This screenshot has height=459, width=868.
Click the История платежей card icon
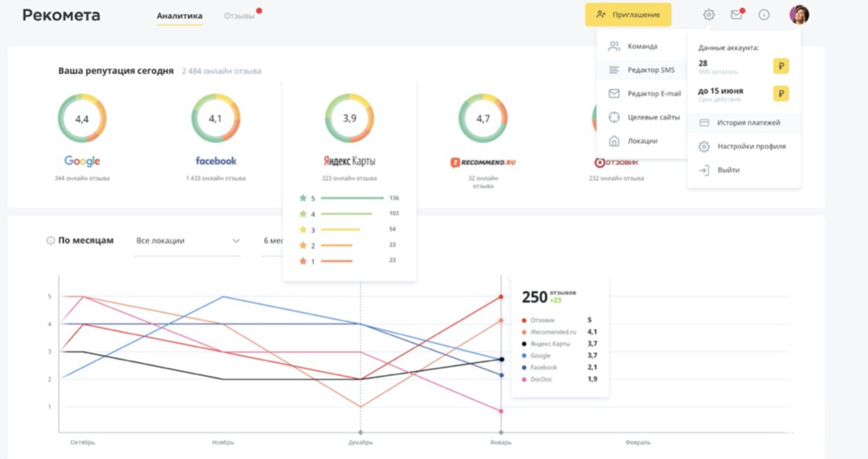704,123
